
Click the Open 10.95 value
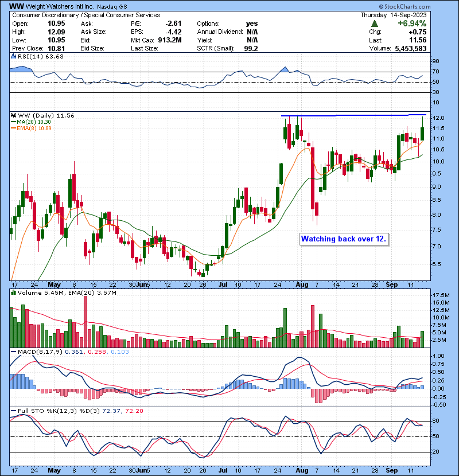point(56,24)
